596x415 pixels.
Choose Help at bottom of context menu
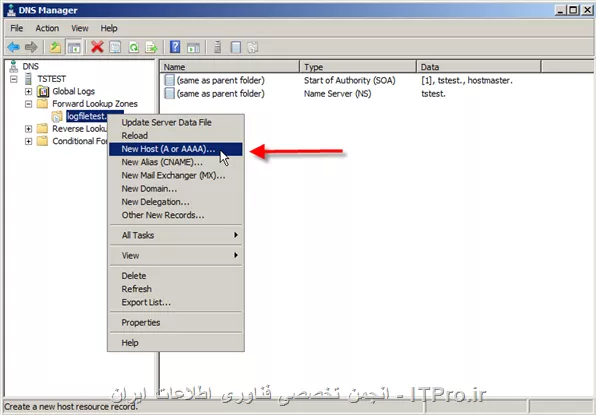click(176, 343)
